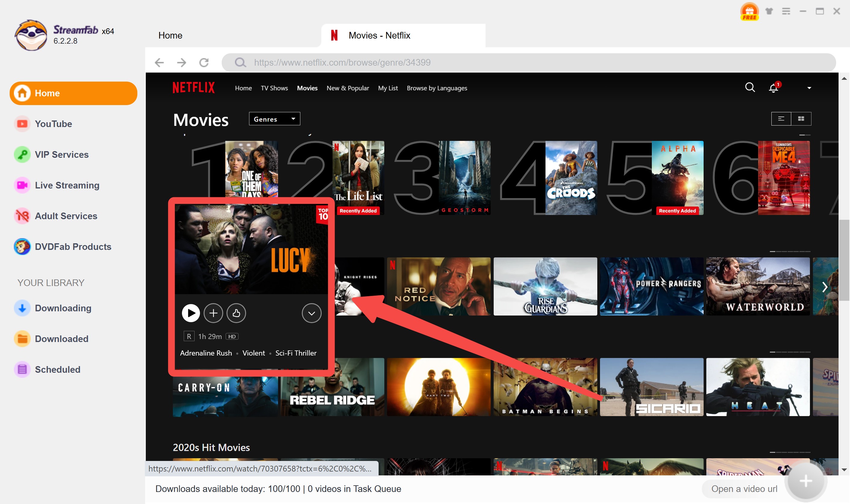Screen dimensions: 850x504
Task: Open The Life List poster
Action: coord(358,178)
